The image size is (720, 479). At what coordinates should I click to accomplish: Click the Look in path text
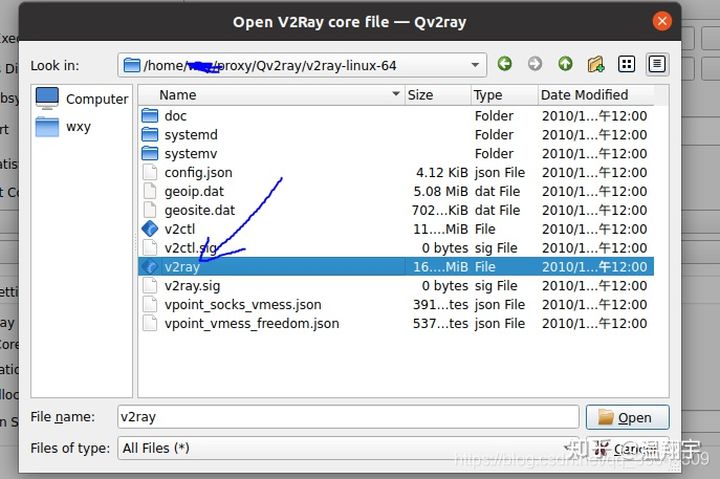(x=270, y=65)
